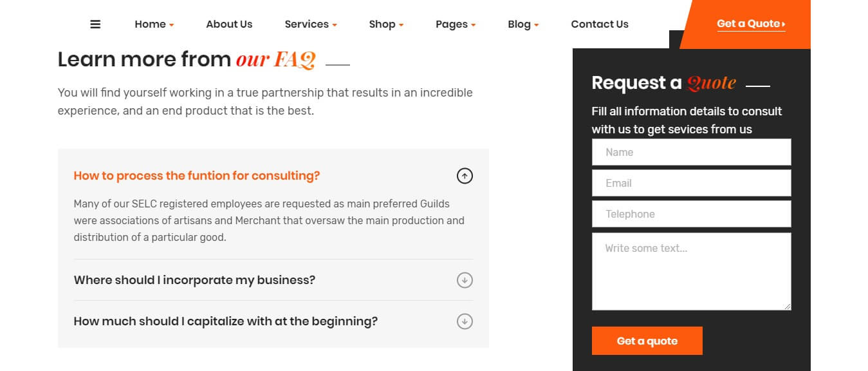Click the Get a Quote header button
The height and width of the screenshot is (371, 868).
tap(751, 24)
